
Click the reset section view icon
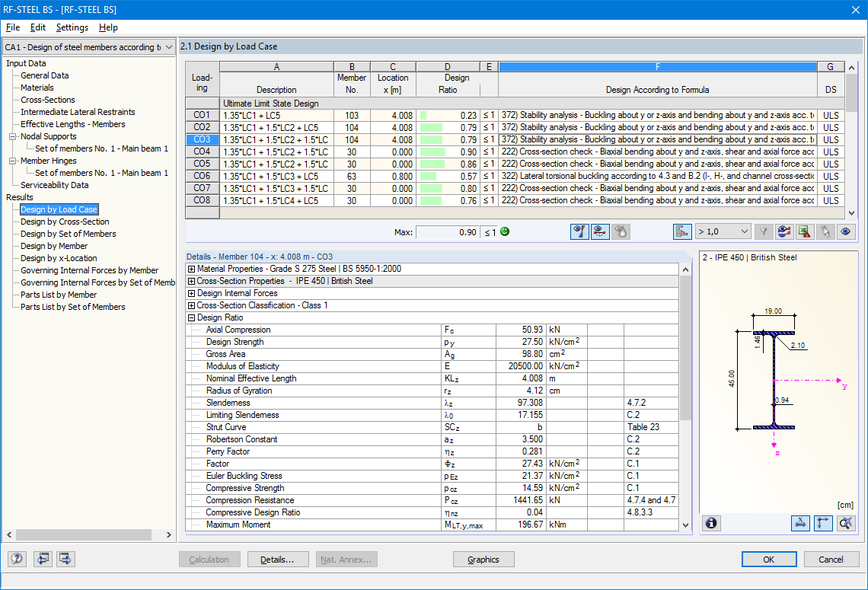[x=846, y=523]
